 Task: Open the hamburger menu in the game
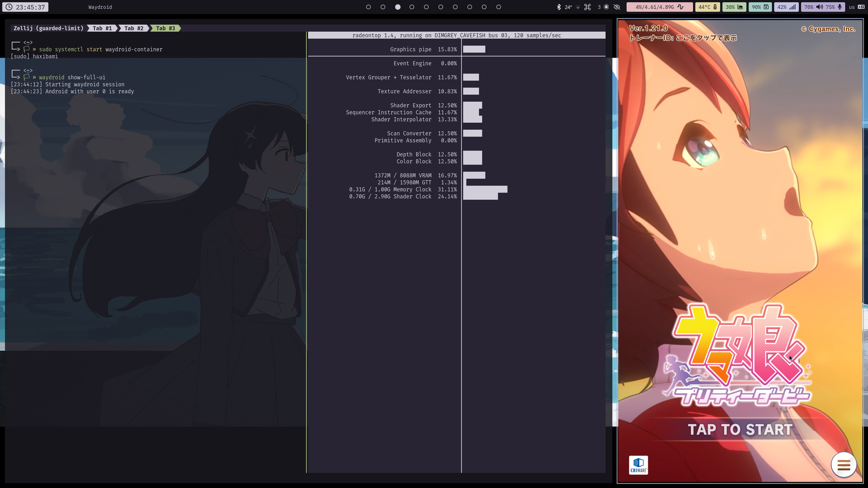pos(844,465)
